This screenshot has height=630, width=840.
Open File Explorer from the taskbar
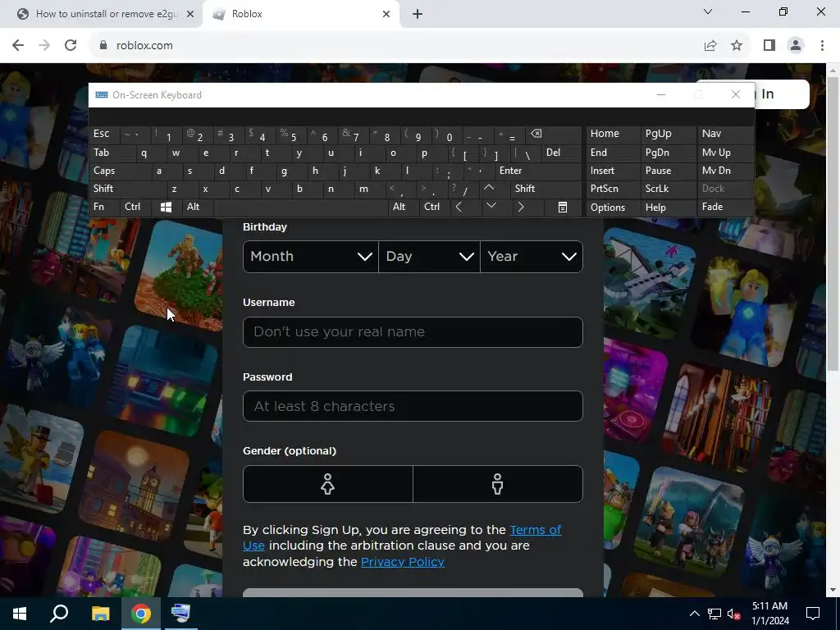pos(100,614)
